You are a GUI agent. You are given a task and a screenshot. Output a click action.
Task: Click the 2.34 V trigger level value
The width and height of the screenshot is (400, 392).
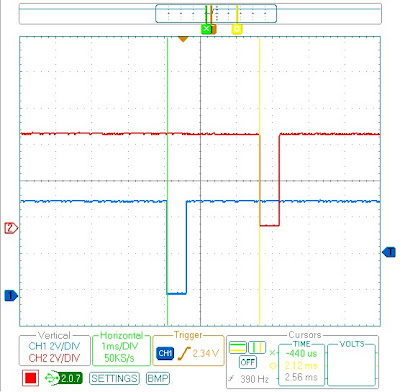[x=205, y=353]
